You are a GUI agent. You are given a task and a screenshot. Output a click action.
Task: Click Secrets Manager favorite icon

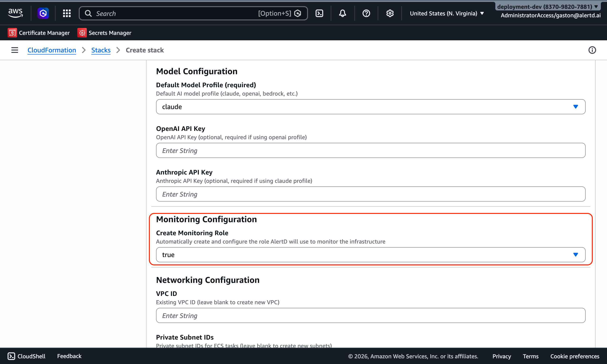point(82,33)
